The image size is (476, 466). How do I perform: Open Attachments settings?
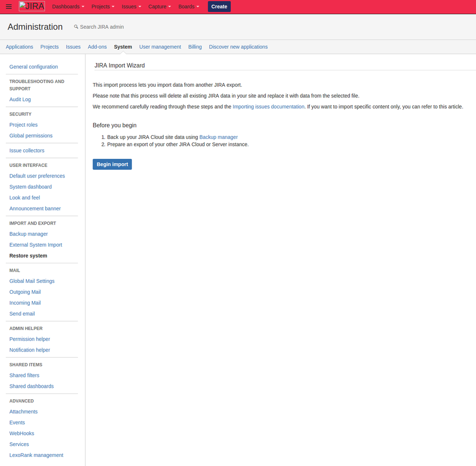point(23,412)
